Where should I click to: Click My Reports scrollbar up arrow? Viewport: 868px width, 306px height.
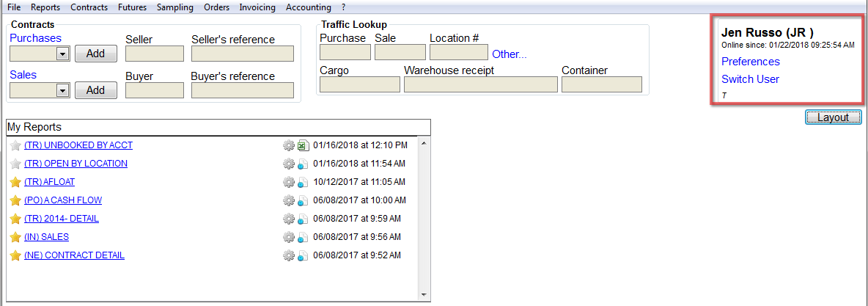(424, 143)
